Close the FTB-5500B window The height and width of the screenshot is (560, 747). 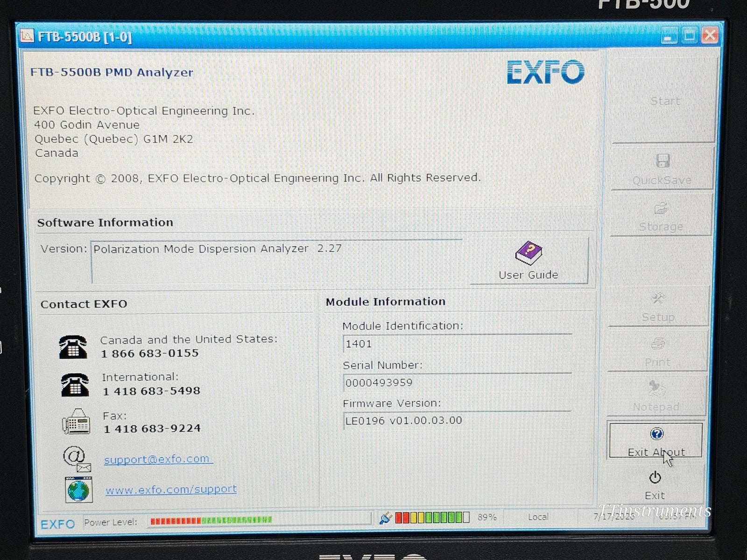(710, 35)
